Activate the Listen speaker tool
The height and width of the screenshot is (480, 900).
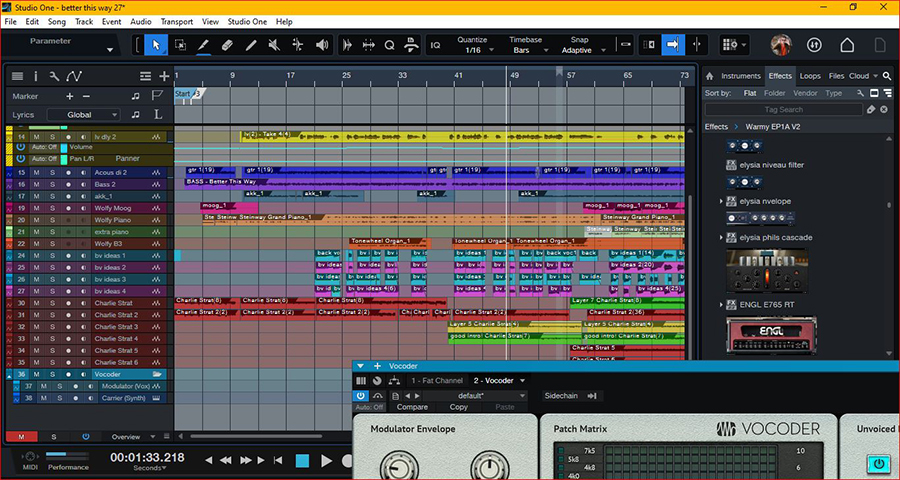click(x=322, y=45)
